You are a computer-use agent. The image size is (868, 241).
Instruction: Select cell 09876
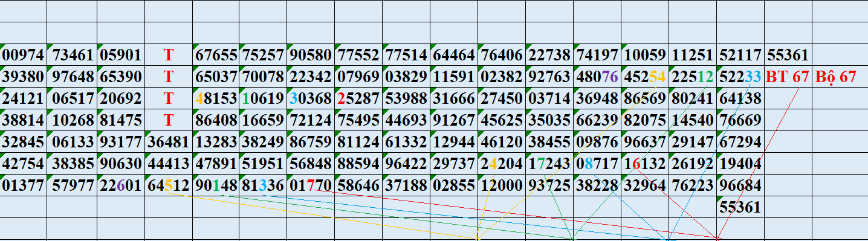597,142
